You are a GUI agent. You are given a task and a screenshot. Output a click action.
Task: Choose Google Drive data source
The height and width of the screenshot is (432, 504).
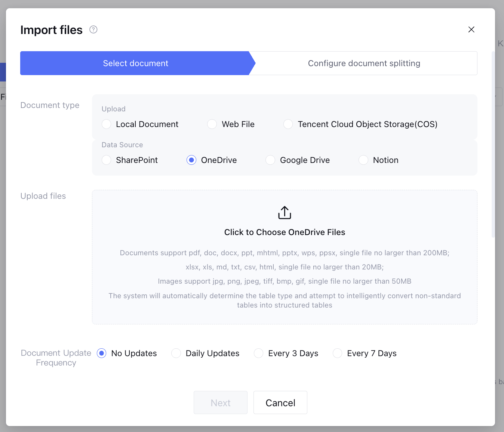pyautogui.click(x=270, y=160)
